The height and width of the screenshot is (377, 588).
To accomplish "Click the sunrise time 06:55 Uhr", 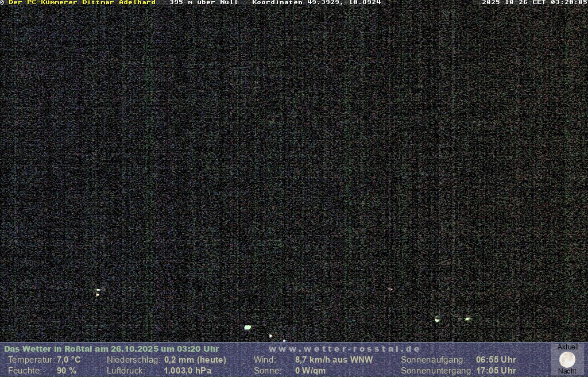I will 496,360.
